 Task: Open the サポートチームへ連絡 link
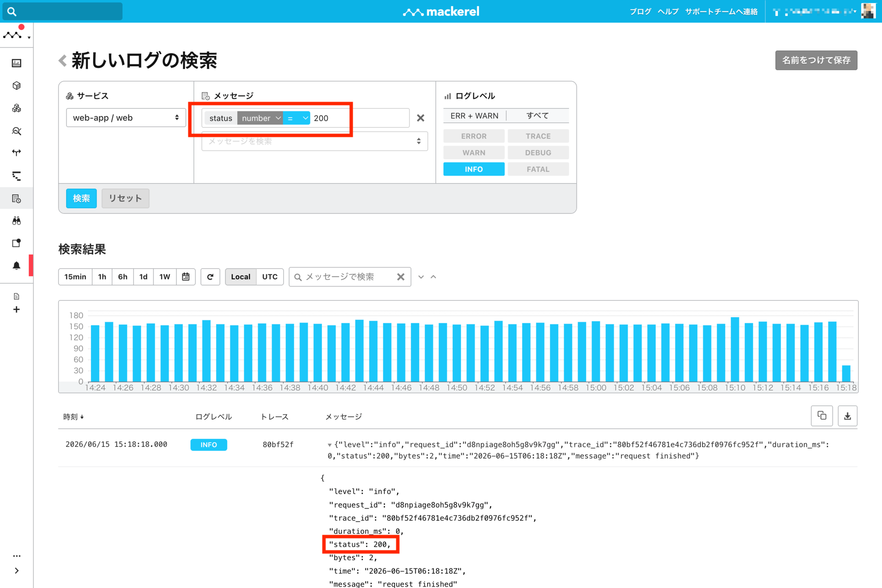(721, 11)
